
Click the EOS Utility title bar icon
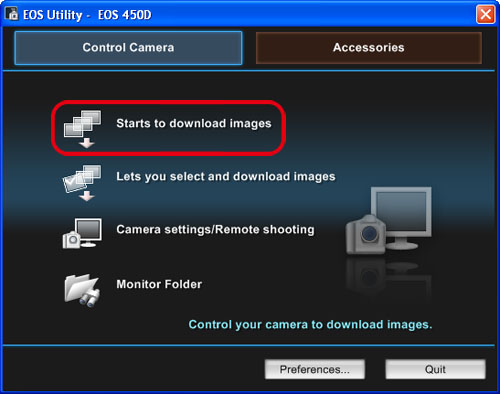click(x=12, y=14)
